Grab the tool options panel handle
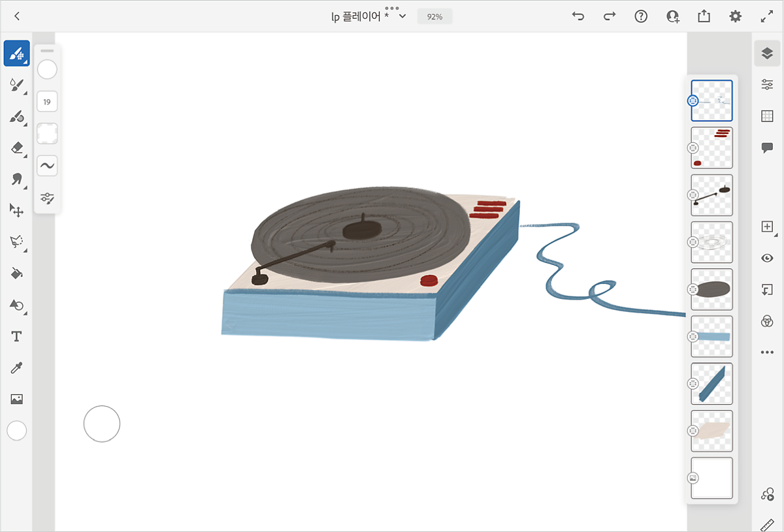Screen dimensions: 784x532 (x=47, y=50)
